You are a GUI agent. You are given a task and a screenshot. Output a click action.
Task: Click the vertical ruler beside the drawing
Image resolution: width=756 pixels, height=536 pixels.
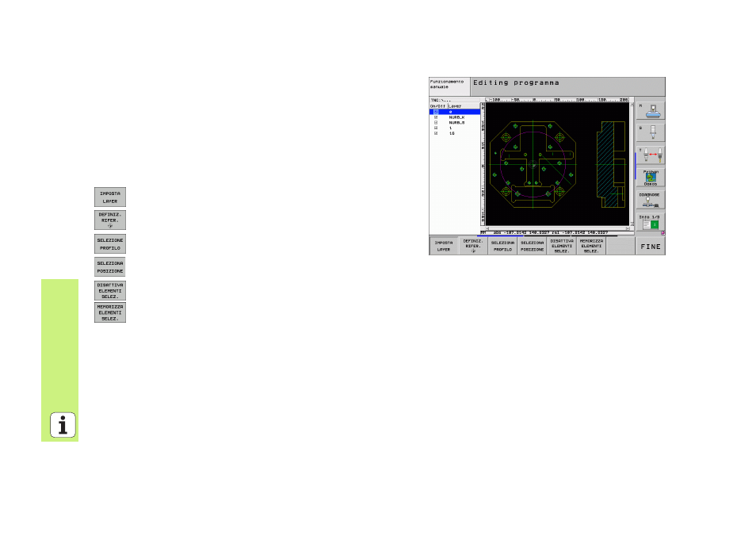click(483, 164)
